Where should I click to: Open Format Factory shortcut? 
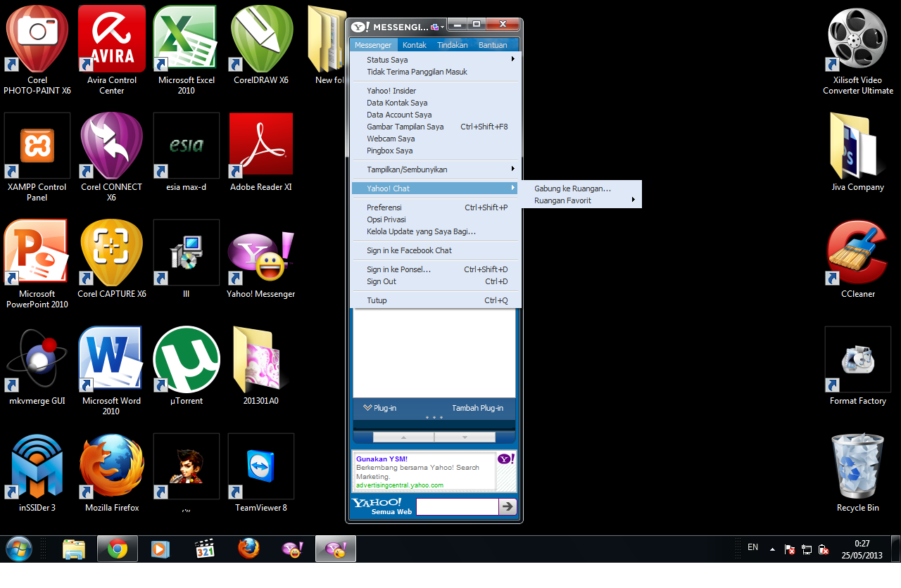click(858, 366)
